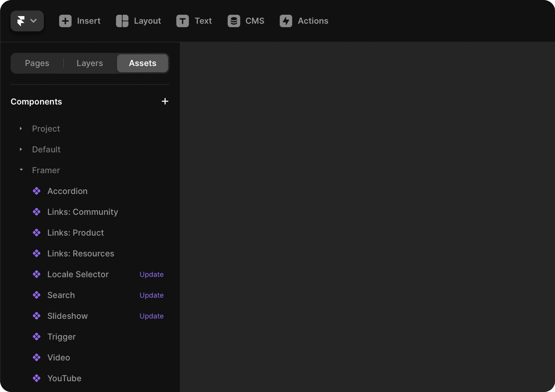Screen dimensions: 555x392
Task: Open the Framer logo main menu
Action: 27,21
